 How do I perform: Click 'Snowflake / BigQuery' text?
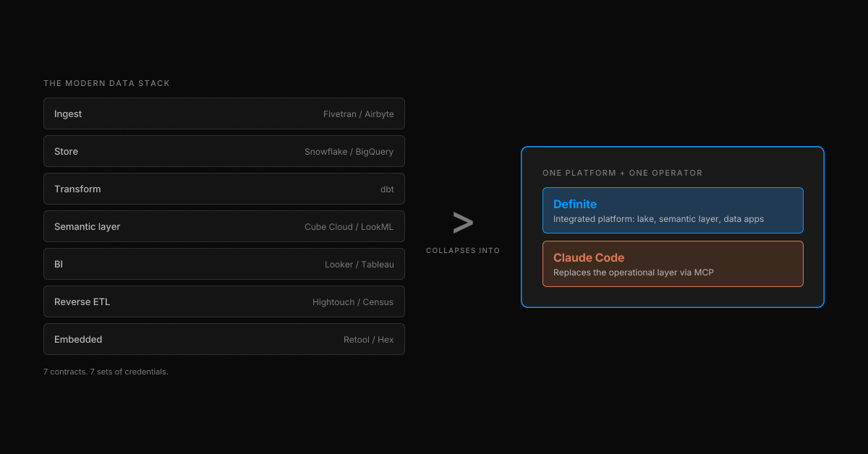click(349, 152)
